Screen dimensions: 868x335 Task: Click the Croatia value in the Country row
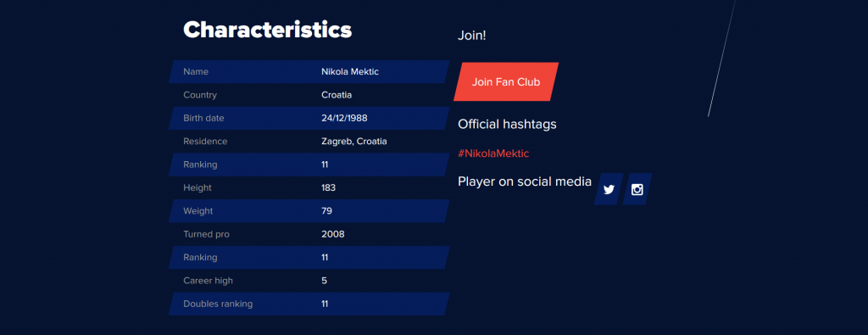coord(337,95)
